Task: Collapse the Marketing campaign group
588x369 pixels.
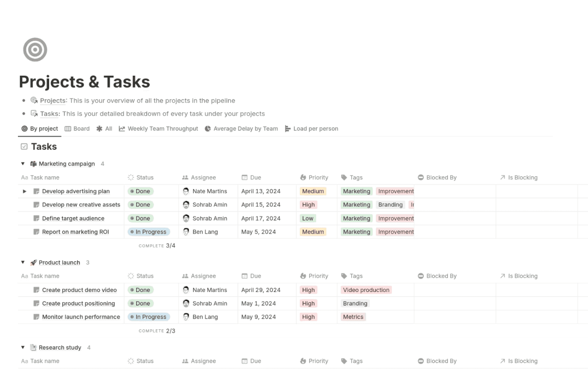Action: (23, 164)
